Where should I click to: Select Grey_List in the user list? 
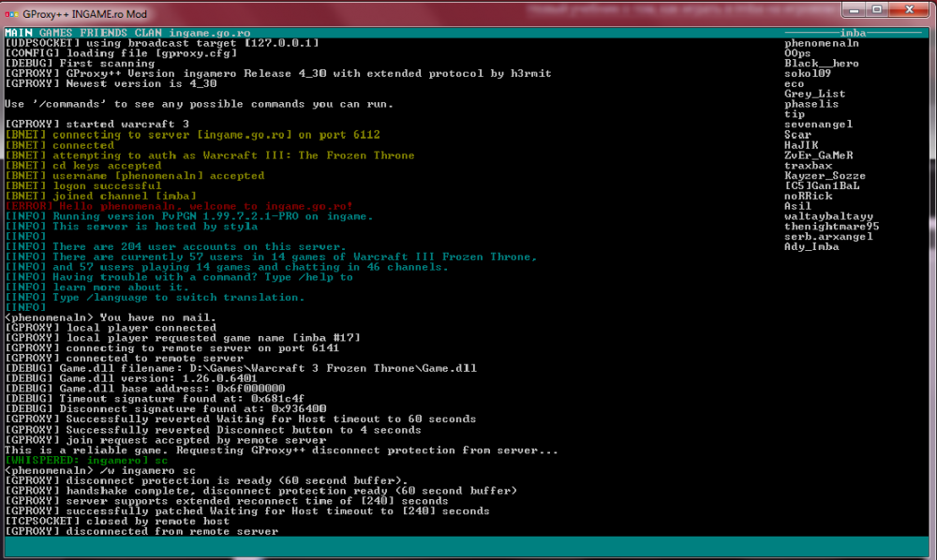[814, 94]
